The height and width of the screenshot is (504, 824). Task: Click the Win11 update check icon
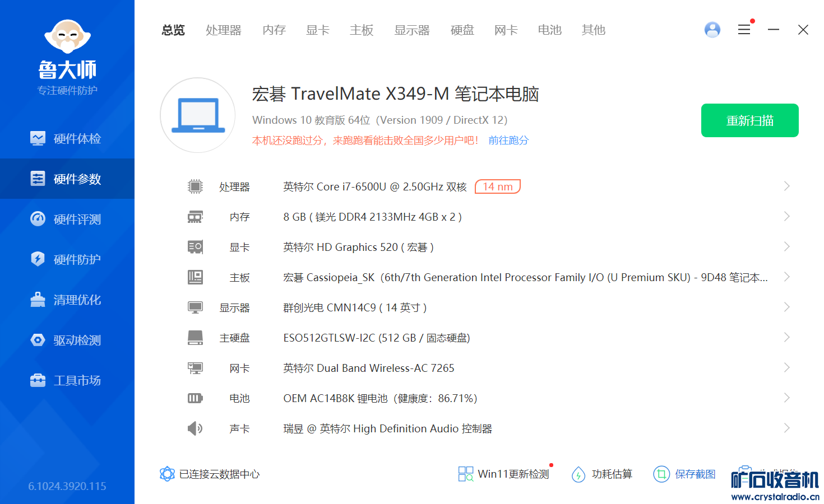click(466, 474)
